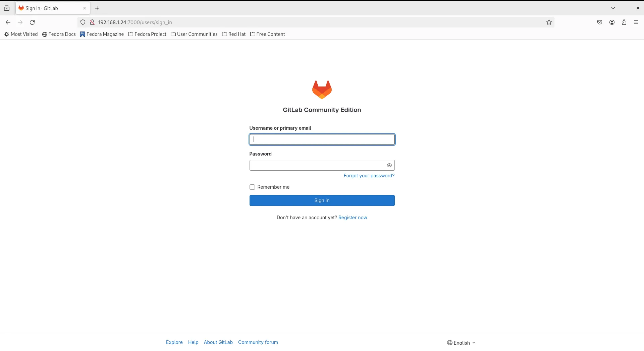Image resolution: width=644 pixels, height=351 pixels.
Task: Enable the Remember me checkbox
Action: click(x=252, y=187)
